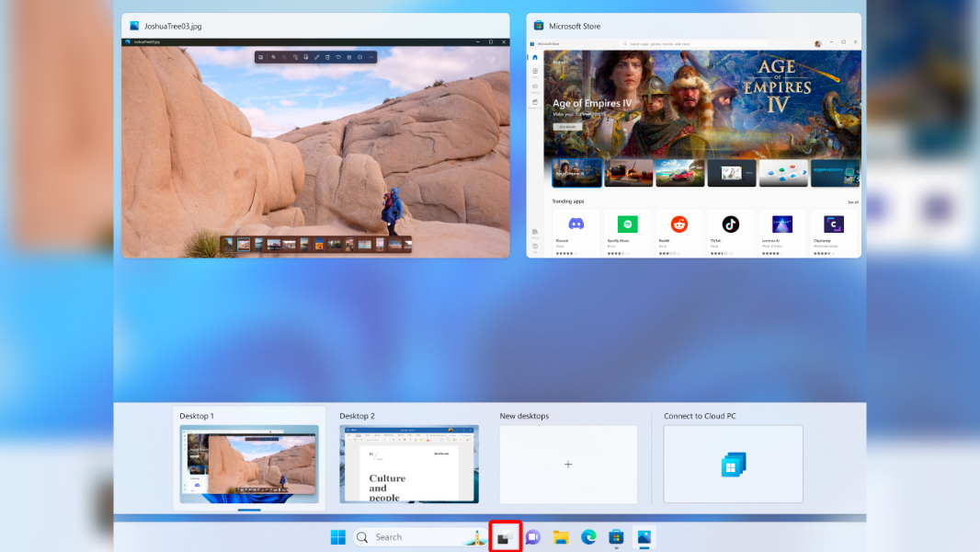The width and height of the screenshot is (980, 552).
Task: Open more options in Photos toolbar
Action: (370, 57)
